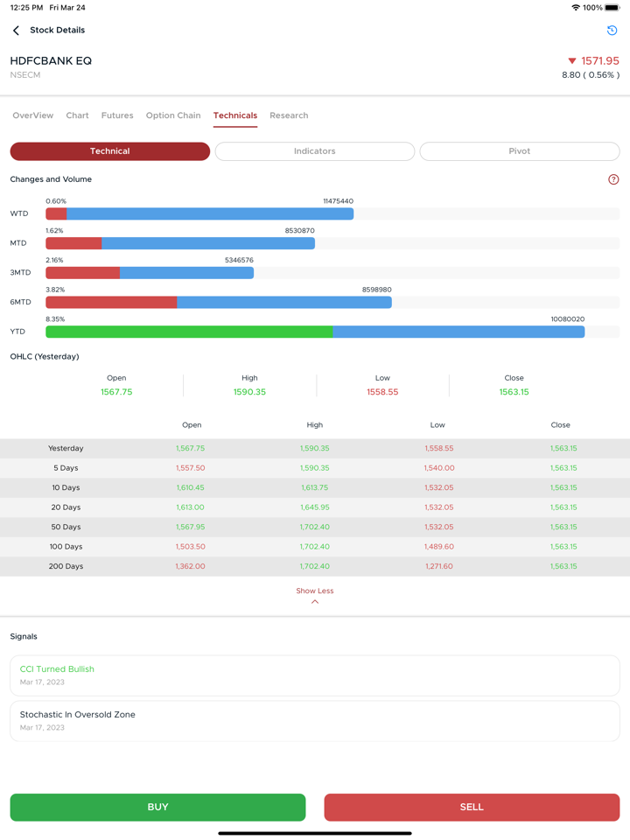
Task: Select the Technical segment toggle
Action: (110, 151)
